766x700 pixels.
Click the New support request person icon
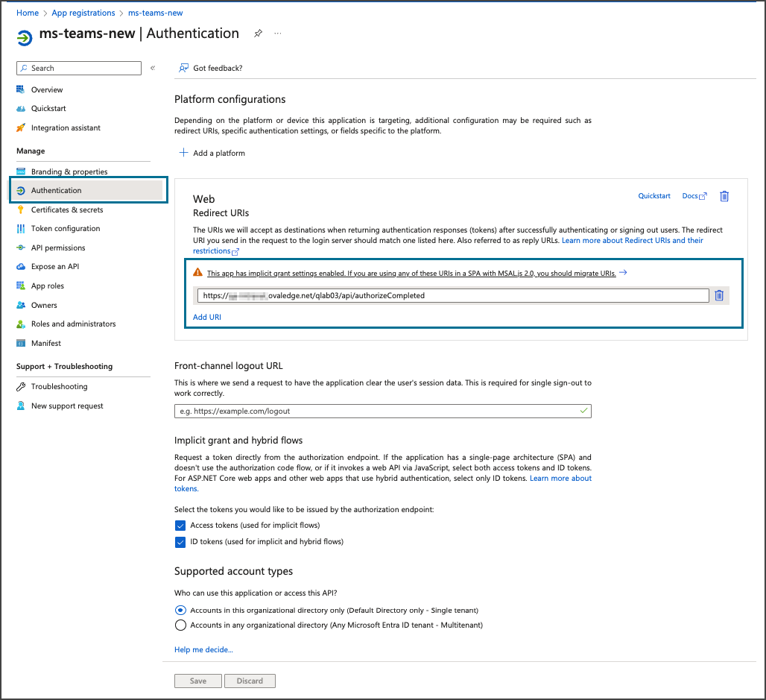21,406
